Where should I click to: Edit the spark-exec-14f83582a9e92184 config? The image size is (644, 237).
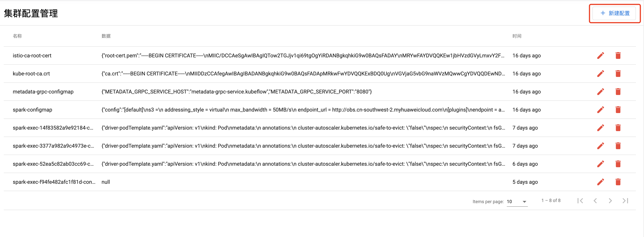coord(601,128)
